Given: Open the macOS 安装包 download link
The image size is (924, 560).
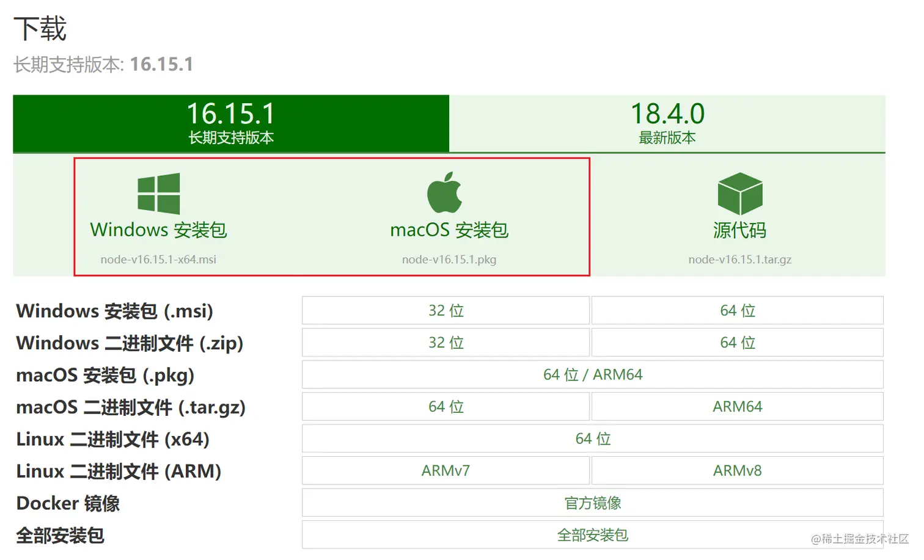Looking at the screenshot, I should pos(449,230).
